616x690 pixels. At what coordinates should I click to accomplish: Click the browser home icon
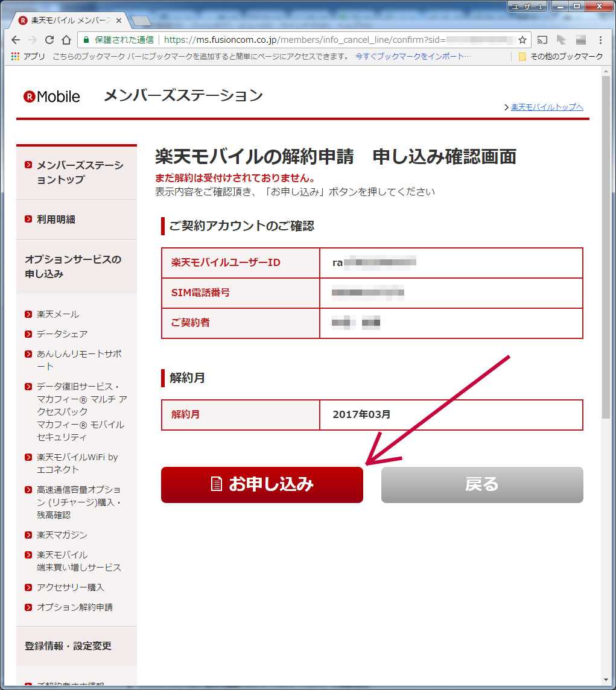point(66,40)
